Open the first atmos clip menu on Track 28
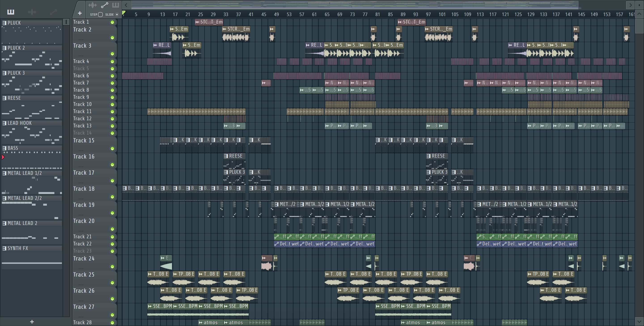 (201, 323)
